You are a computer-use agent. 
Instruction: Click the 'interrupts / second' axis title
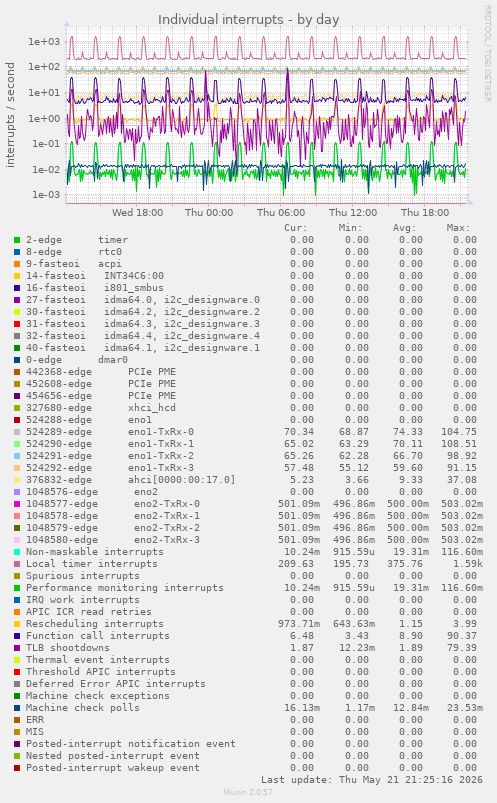pyautogui.click(x=10, y=115)
